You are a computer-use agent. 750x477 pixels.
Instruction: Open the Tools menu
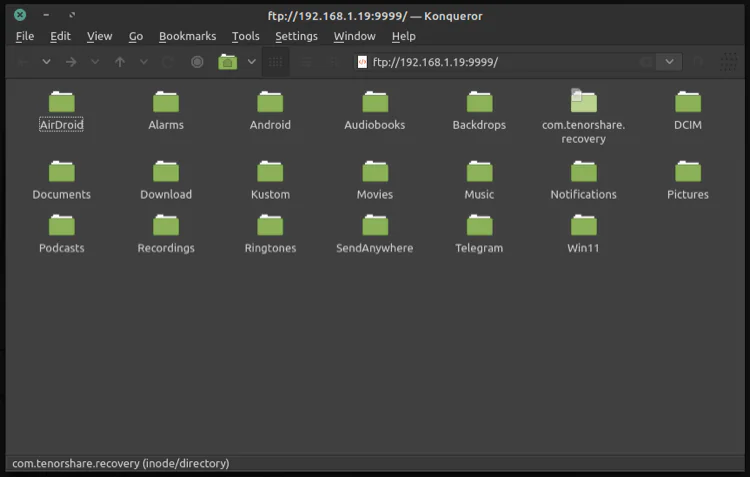[x=245, y=36]
